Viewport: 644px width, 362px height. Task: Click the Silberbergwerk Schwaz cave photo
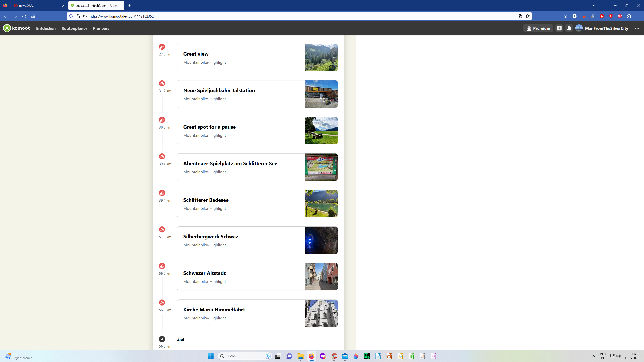pyautogui.click(x=321, y=240)
